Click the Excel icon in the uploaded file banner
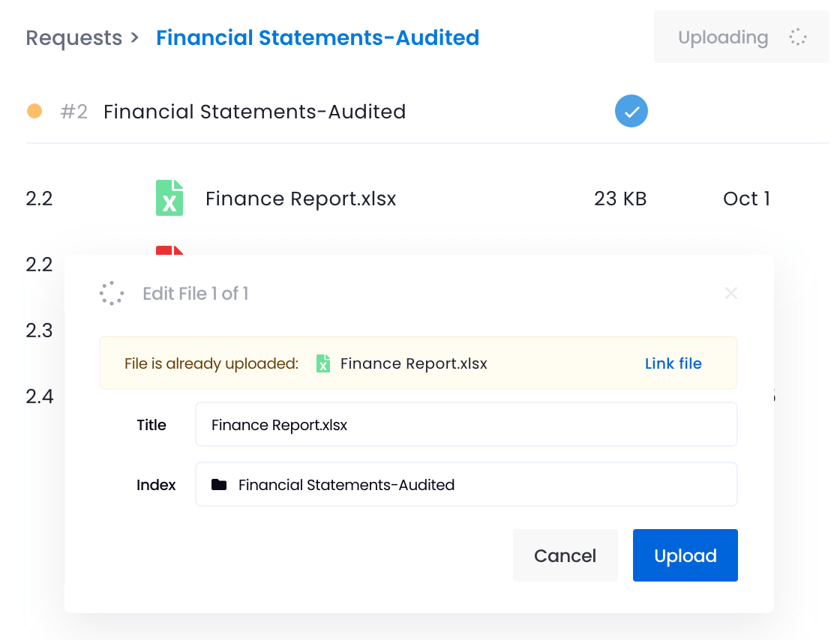Image resolution: width=840 pixels, height=640 pixels. 323,363
